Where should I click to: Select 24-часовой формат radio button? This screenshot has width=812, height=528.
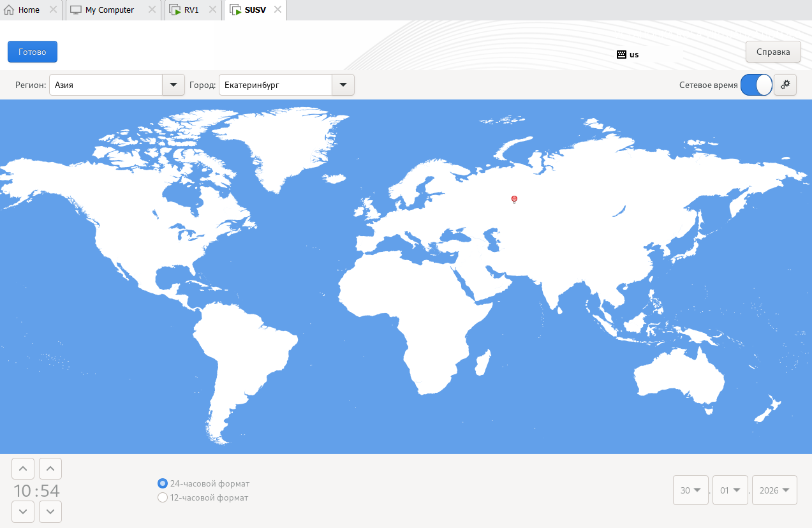click(163, 483)
